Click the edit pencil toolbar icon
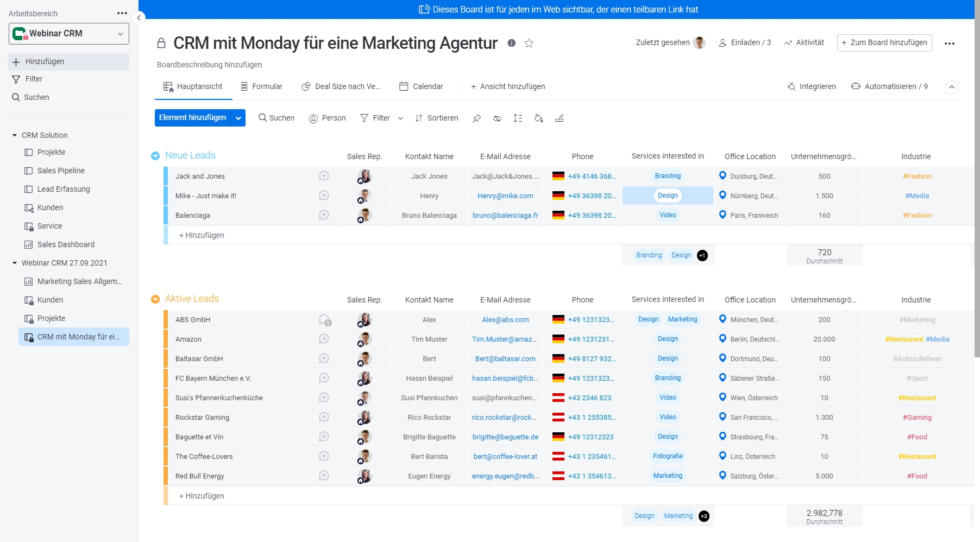This screenshot has width=980, height=542. point(559,118)
